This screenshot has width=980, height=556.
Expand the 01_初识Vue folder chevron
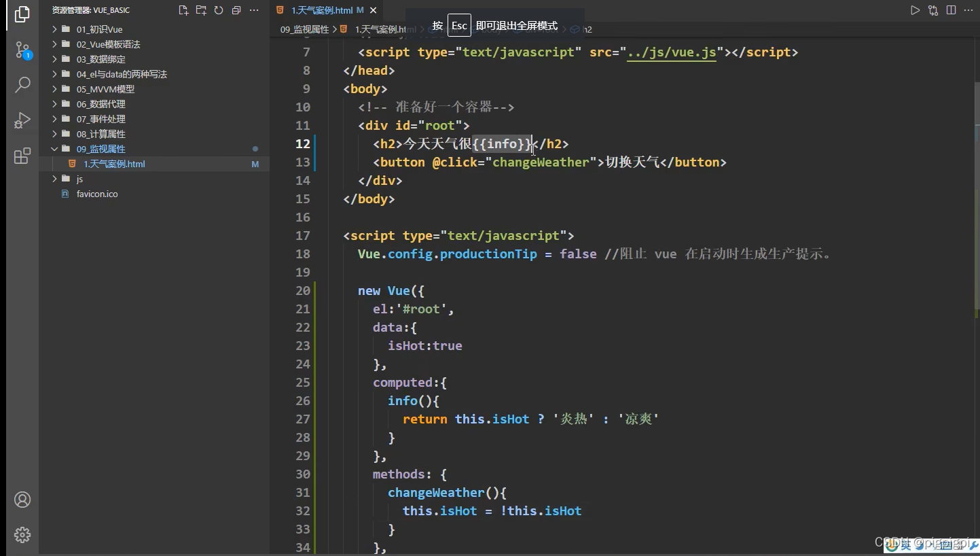55,29
